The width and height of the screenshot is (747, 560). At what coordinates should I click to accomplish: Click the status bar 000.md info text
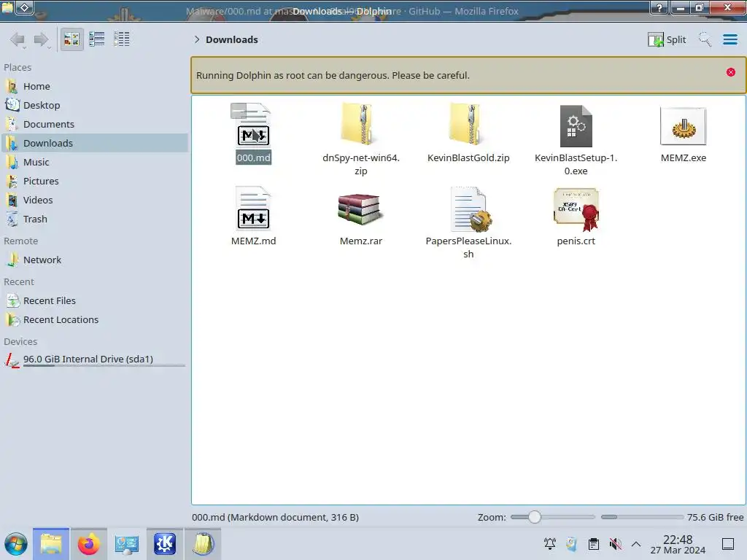click(x=275, y=517)
